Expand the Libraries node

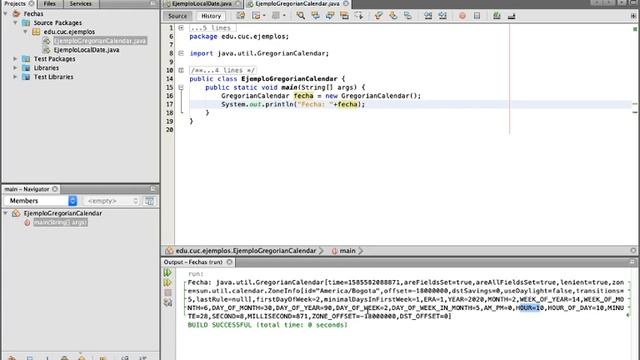(x=16, y=68)
